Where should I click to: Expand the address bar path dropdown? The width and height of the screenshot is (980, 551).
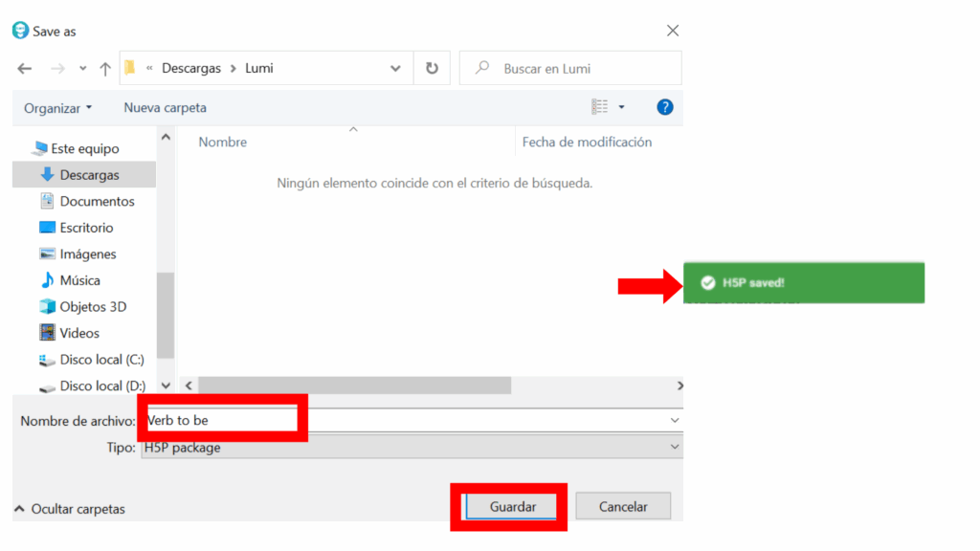pyautogui.click(x=396, y=69)
